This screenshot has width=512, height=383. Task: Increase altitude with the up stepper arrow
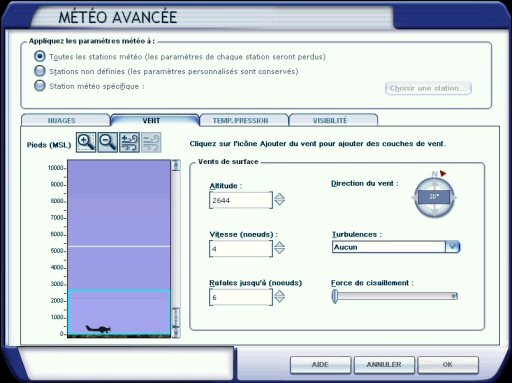coord(279,196)
